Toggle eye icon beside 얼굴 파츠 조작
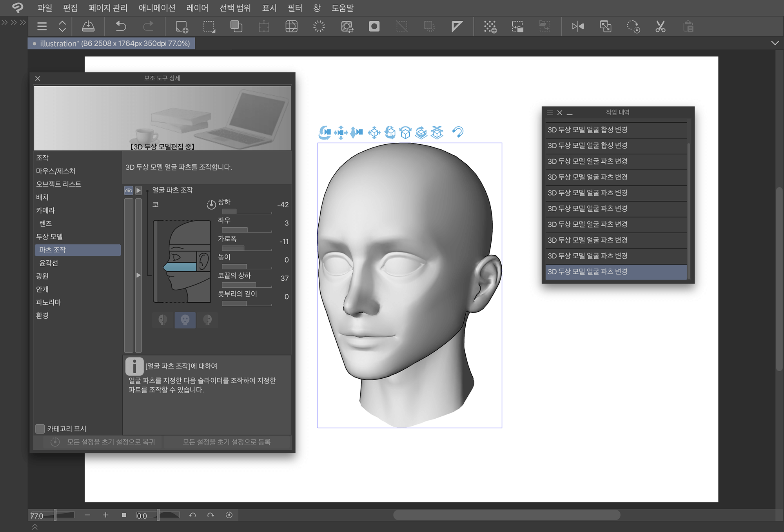The height and width of the screenshot is (532, 784). (x=129, y=191)
